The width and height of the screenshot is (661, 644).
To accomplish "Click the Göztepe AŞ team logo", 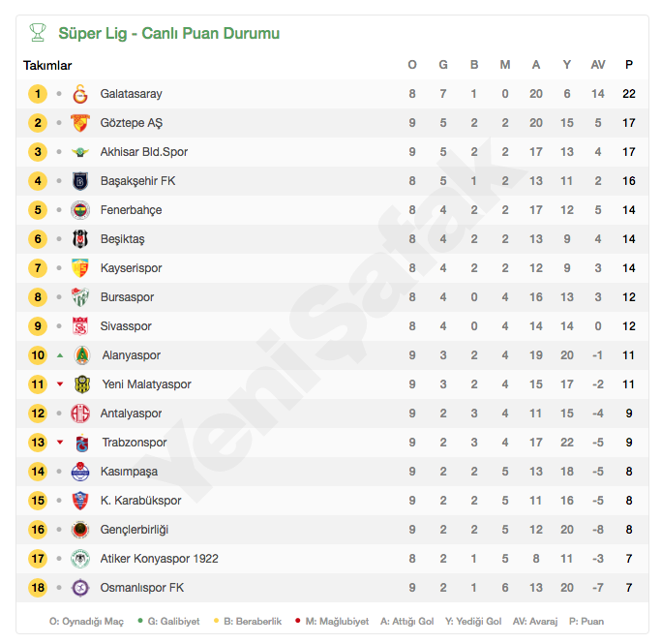I will (x=80, y=123).
